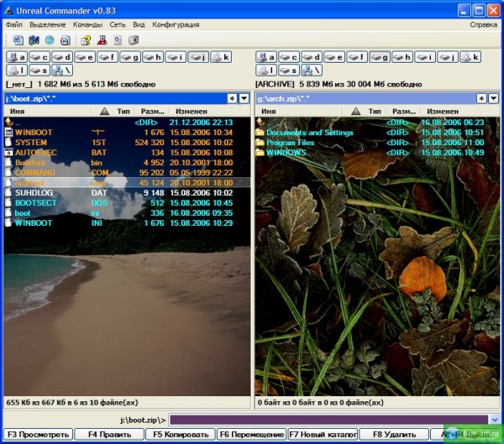Toggle the pressed drive j button on left
Viewport: 504px width, 444px height.
click(198, 57)
